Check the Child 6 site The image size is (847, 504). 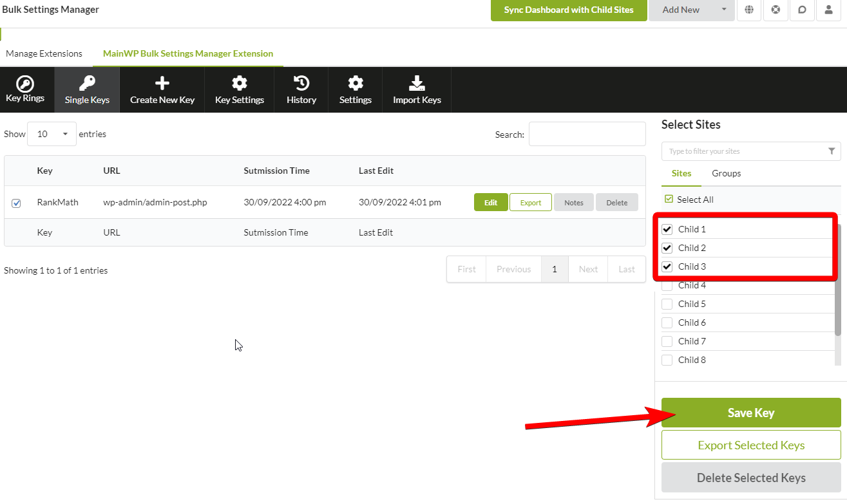(667, 322)
